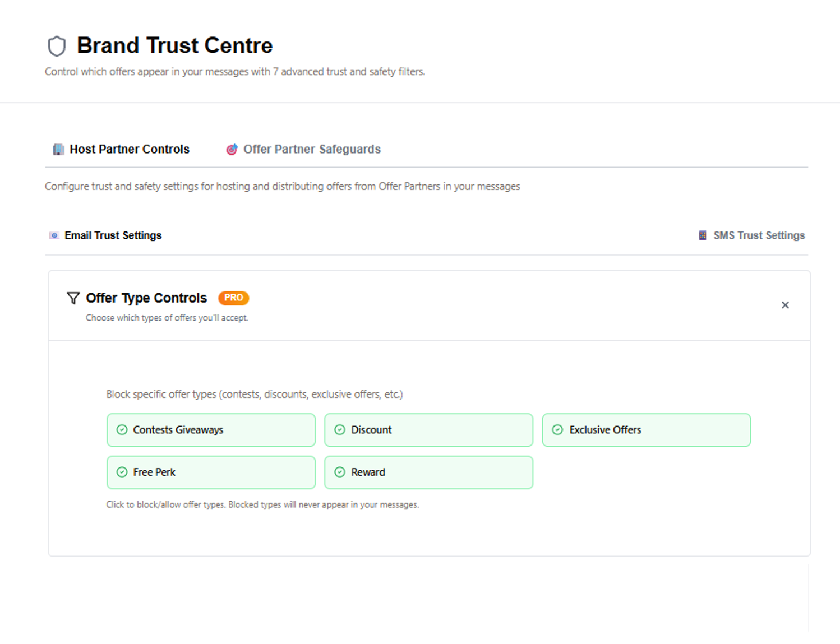The height and width of the screenshot is (644, 840).
Task: Click the Offer Type Controls header title
Action: pos(146,298)
